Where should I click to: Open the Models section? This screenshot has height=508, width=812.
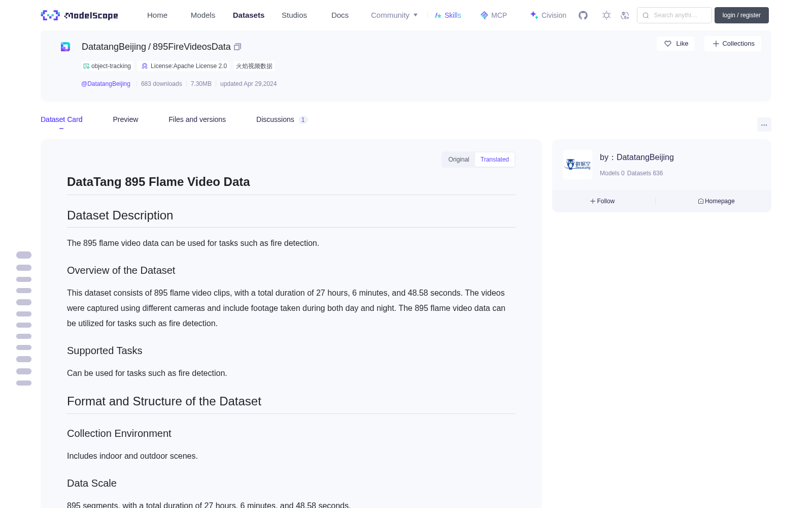click(203, 15)
